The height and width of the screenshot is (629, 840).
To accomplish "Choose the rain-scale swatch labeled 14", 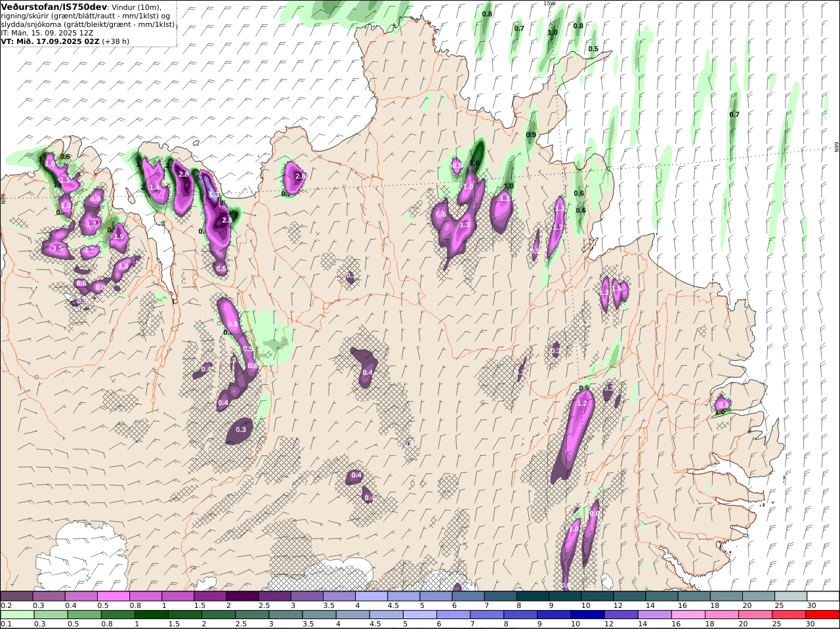I will coord(654,615).
